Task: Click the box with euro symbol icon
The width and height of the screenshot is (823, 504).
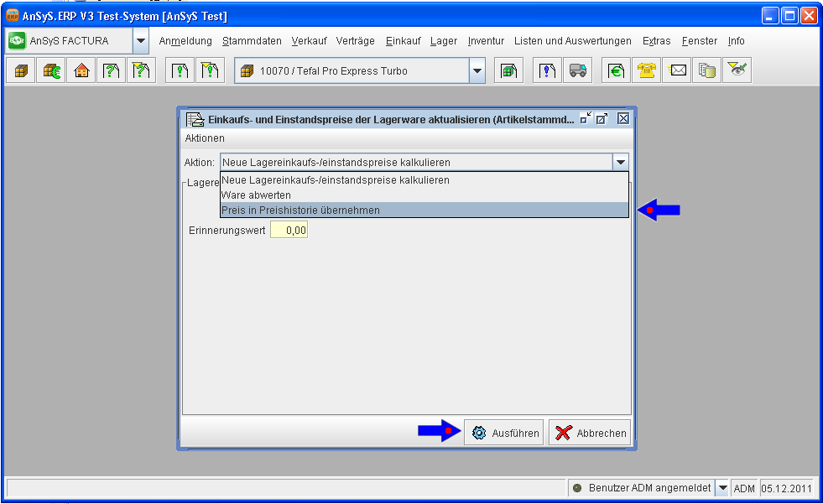Action: click(x=51, y=71)
